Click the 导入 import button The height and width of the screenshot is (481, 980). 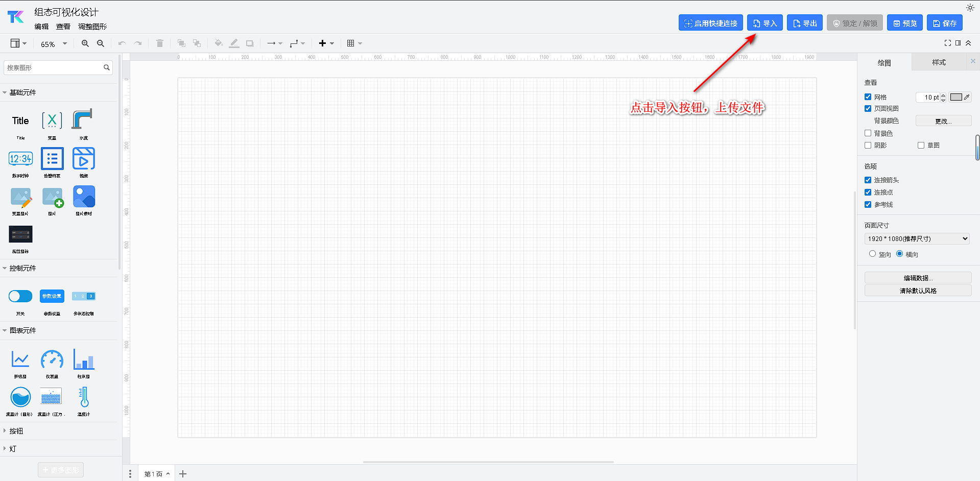point(764,23)
